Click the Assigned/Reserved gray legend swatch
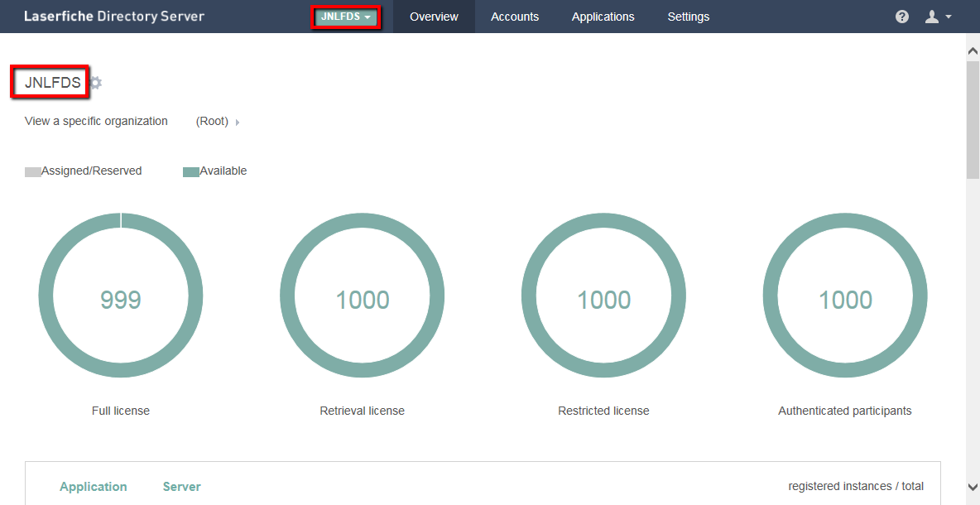This screenshot has width=980, height=505. tap(33, 172)
